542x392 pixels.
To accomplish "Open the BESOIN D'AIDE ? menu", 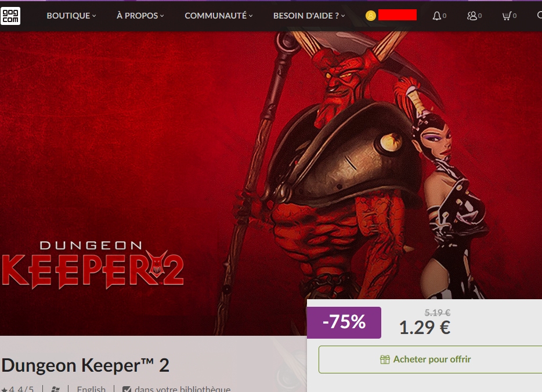I will point(309,16).
